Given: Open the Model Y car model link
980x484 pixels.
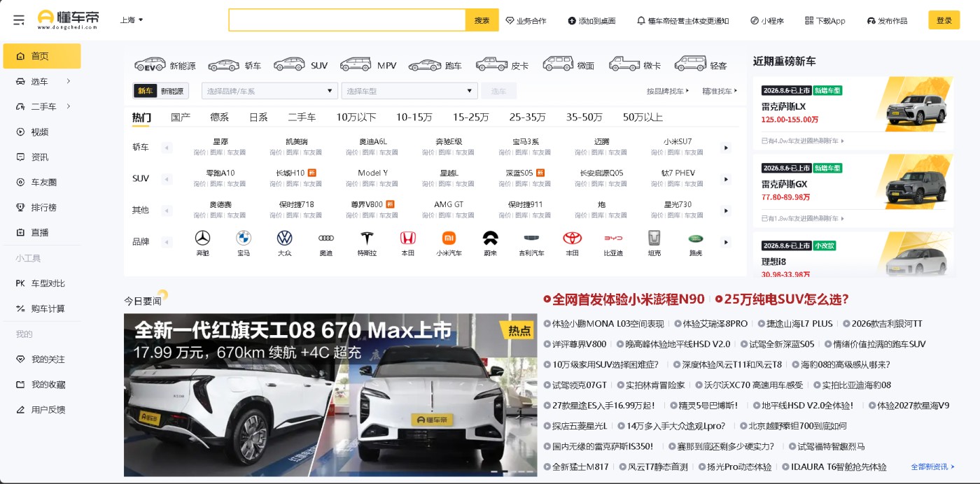Looking at the screenshot, I should (x=372, y=173).
